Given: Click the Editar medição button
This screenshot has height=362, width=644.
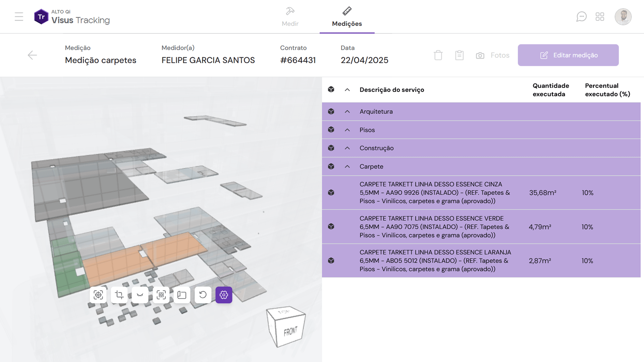Looking at the screenshot, I should point(568,55).
